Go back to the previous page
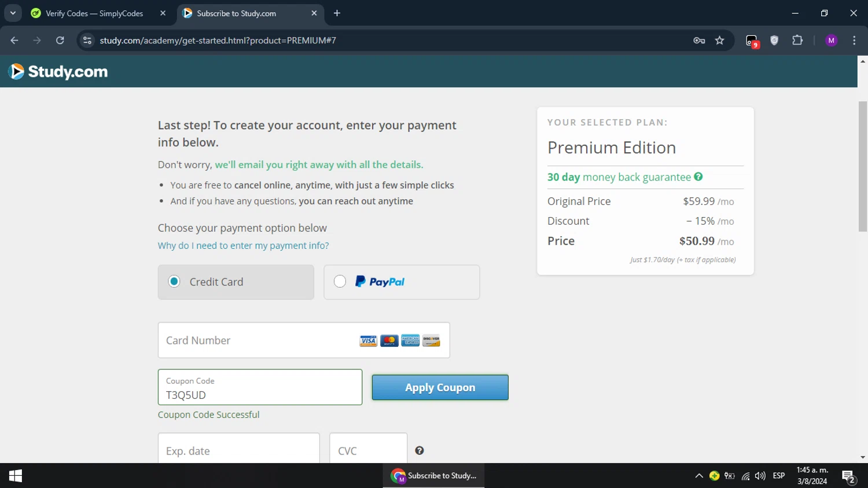 (x=14, y=41)
